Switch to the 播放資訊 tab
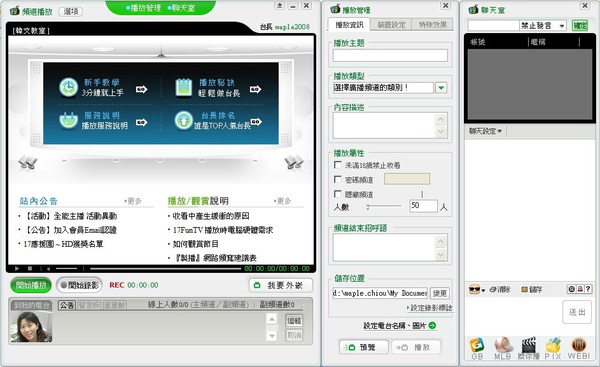The width and height of the screenshot is (600, 367). click(x=349, y=25)
